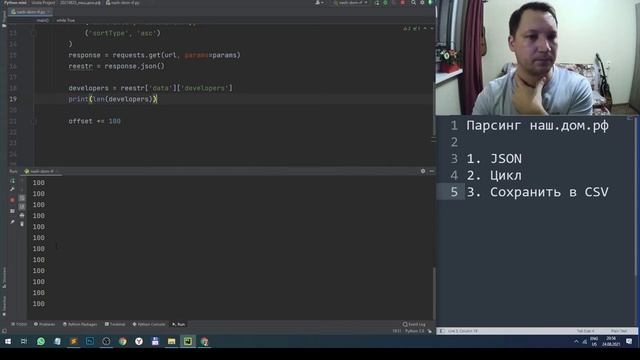
Task: Open File Explorer from taskbar
Action: point(171,341)
